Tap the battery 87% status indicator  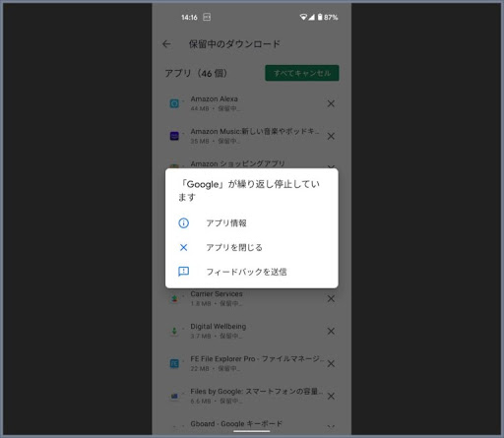(x=328, y=17)
